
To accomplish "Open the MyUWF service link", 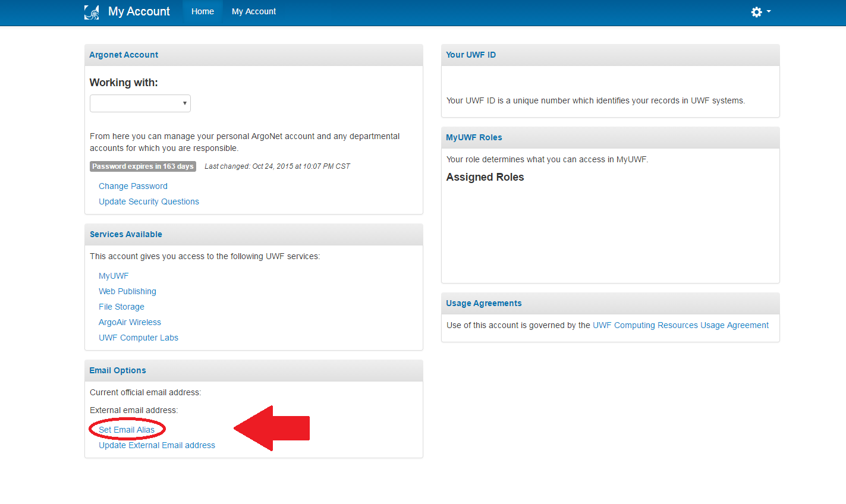I will coord(114,276).
